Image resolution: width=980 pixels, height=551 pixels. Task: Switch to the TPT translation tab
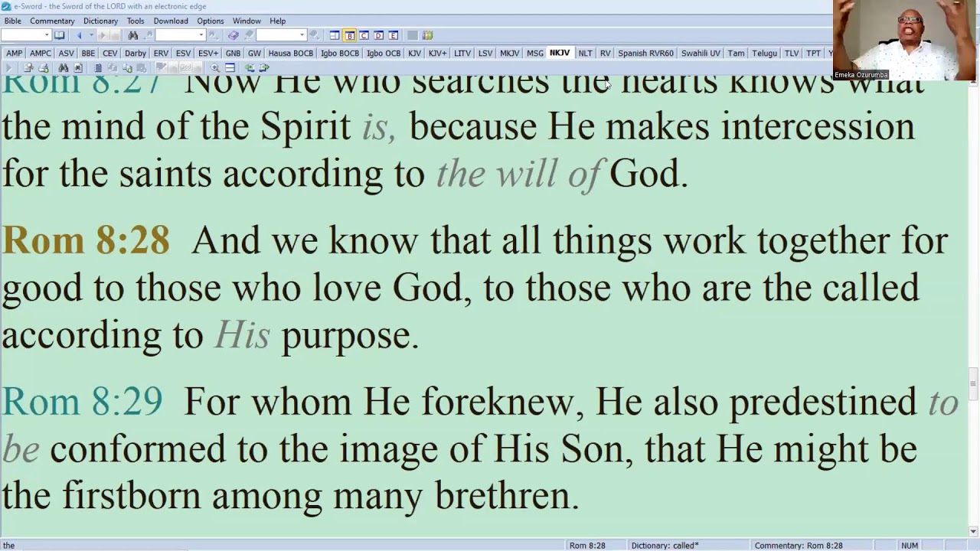coord(813,53)
